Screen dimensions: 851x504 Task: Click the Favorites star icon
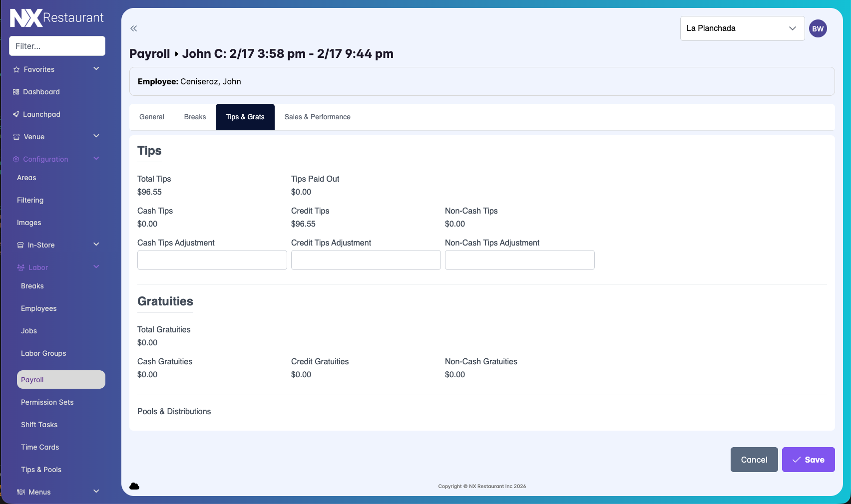coord(16,69)
